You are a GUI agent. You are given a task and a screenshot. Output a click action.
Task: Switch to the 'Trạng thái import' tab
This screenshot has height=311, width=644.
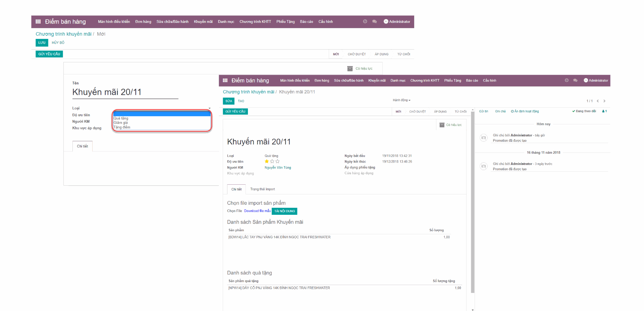263,189
